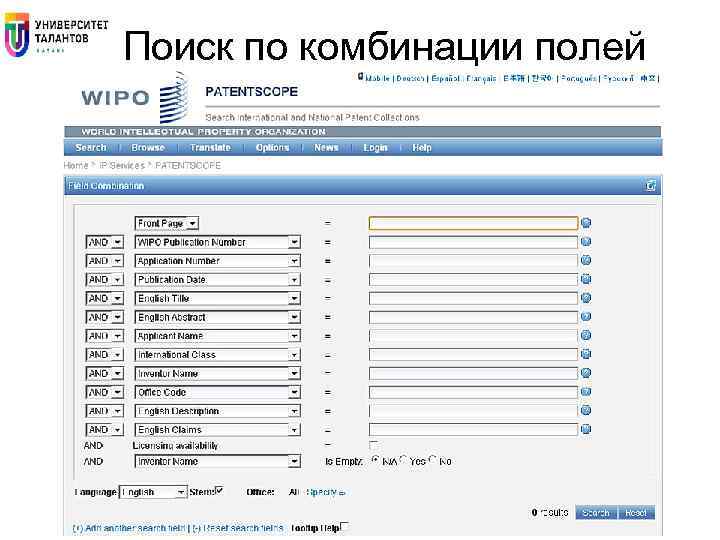
Task: Open the Browse menu
Action: (148, 147)
